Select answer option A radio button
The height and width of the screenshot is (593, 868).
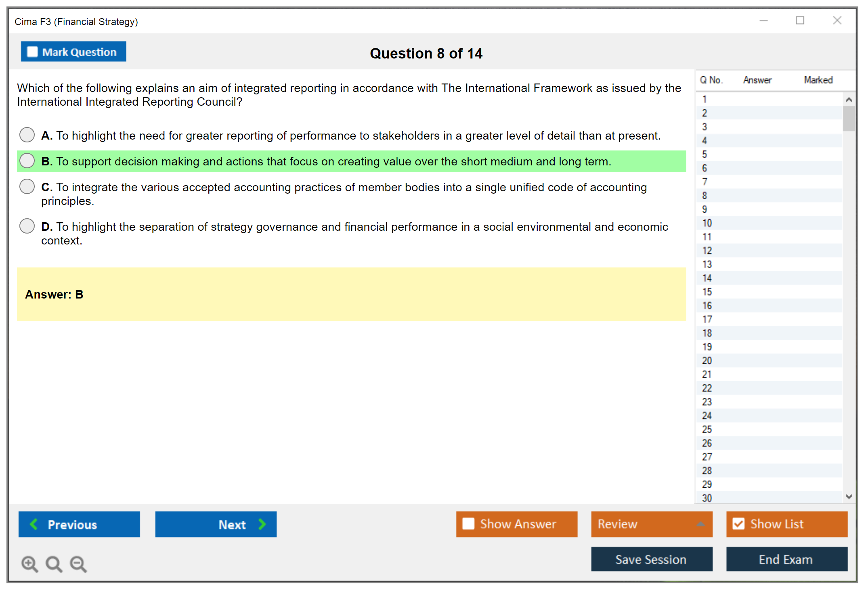pos(27,135)
